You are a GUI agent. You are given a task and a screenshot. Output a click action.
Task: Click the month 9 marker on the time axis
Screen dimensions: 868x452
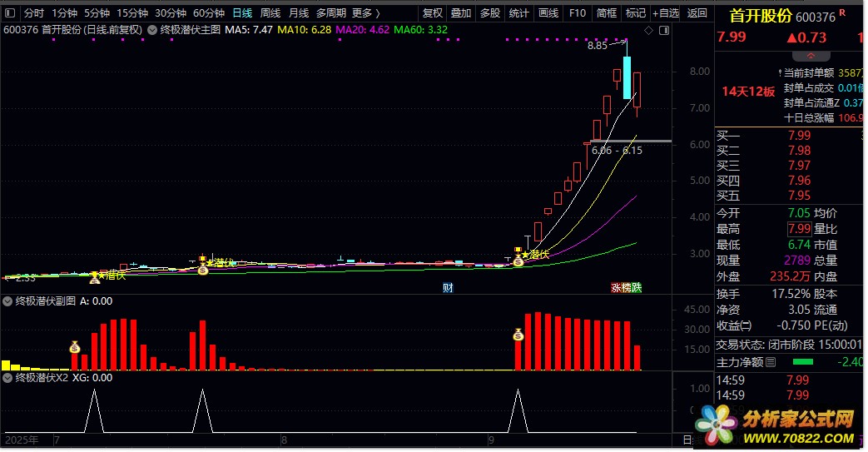click(491, 440)
